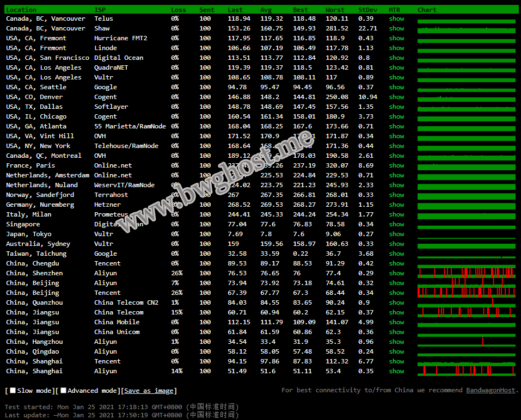Screen dimensions: 521x420
Task: Show MTR for Dallas Softlayer row
Action: tap(397, 107)
